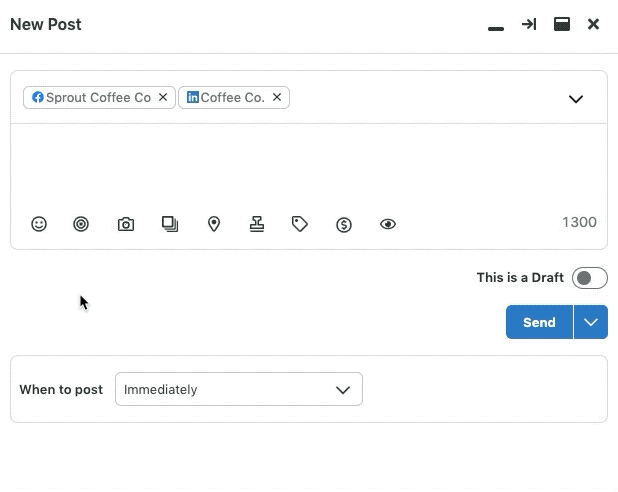Click inside the post text area
This screenshot has height=492, width=618.
pyautogui.click(x=309, y=166)
